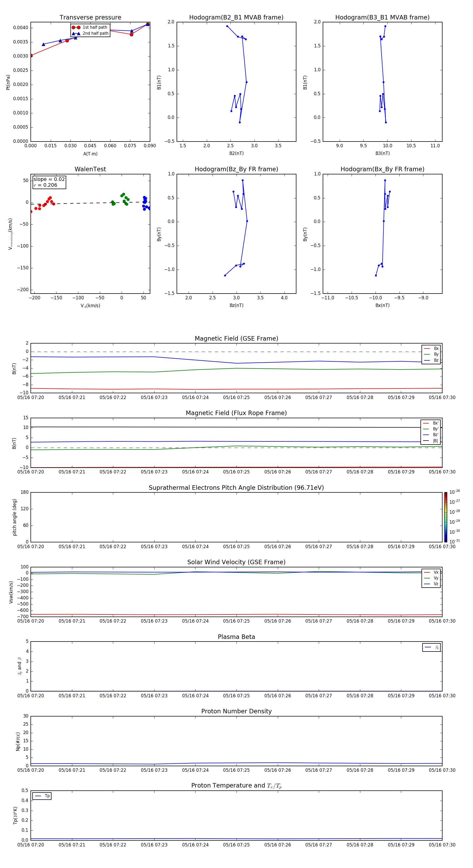Click the 'VA(km/s)' x-axis label
This screenshot has width=473, height=868.
pyautogui.click(x=90, y=306)
